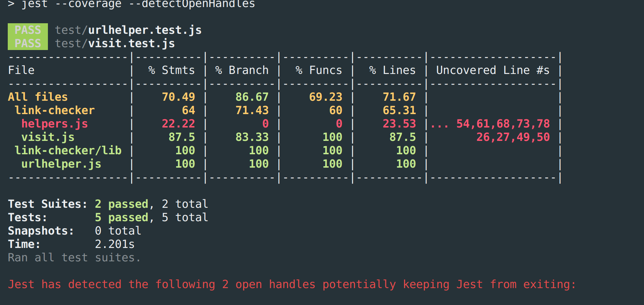The height and width of the screenshot is (305, 644).
Task: Click the 5 total text for Tests
Action: tap(185, 217)
